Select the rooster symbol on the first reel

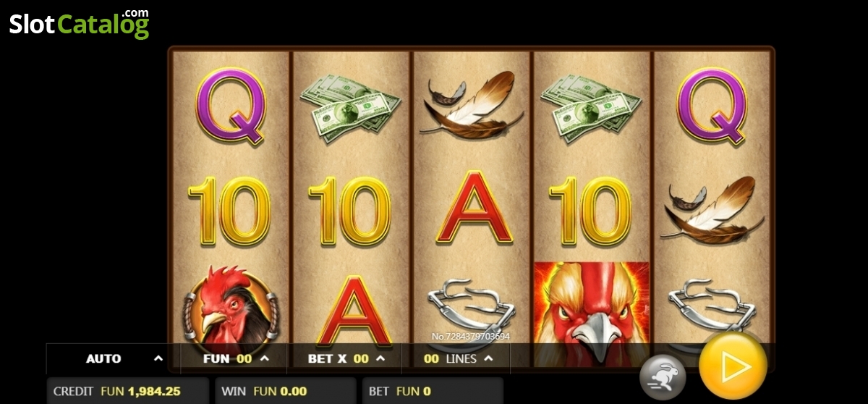click(x=230, y=306)
